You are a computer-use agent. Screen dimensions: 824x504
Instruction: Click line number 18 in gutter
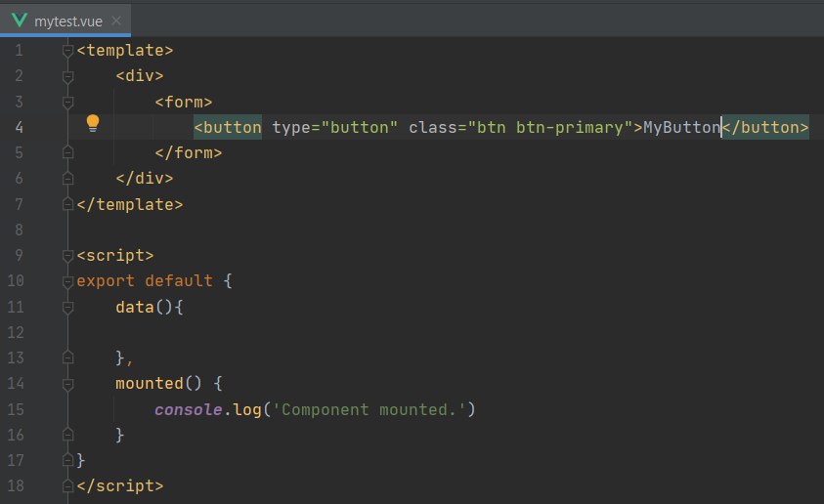click(x=16, y=485)
